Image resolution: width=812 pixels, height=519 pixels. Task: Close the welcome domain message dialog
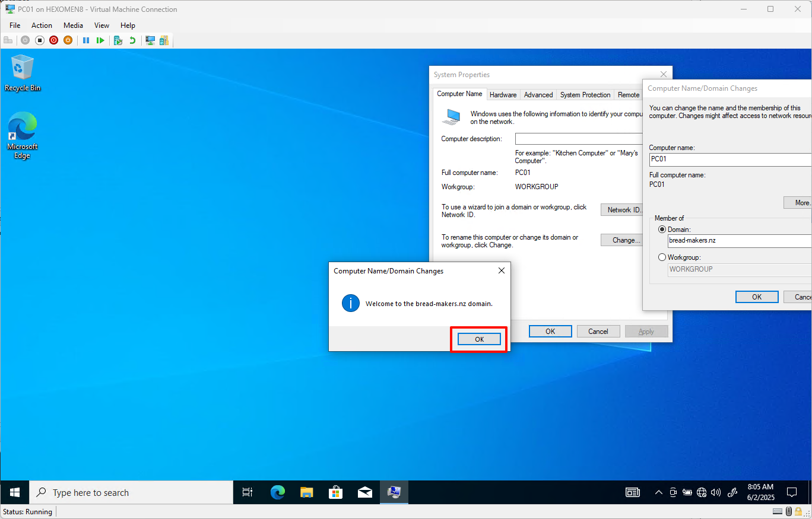pyautogui.click(x=501, y=270)
